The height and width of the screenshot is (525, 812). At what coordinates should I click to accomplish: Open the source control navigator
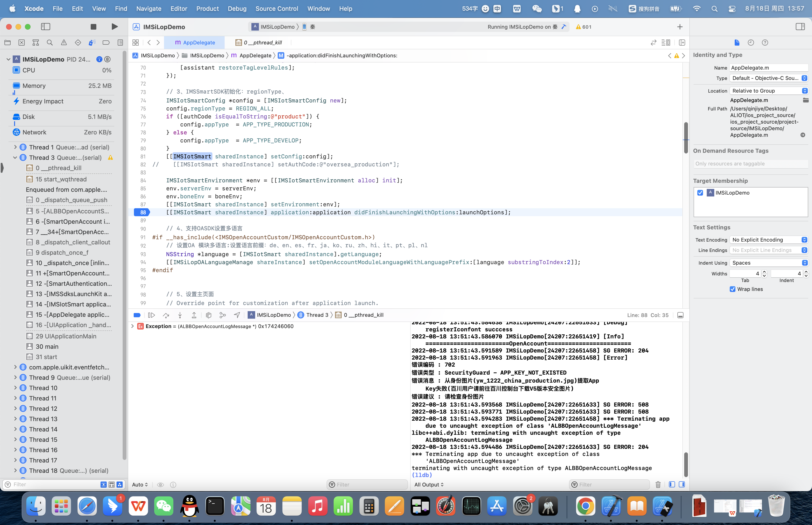pyautogui.click(x=21, y=43)
